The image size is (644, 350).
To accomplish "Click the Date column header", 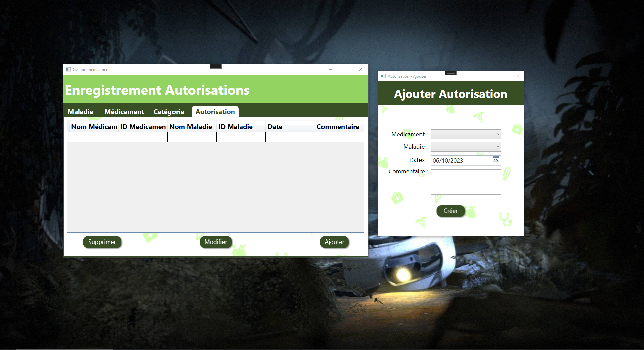I will 290,127.
